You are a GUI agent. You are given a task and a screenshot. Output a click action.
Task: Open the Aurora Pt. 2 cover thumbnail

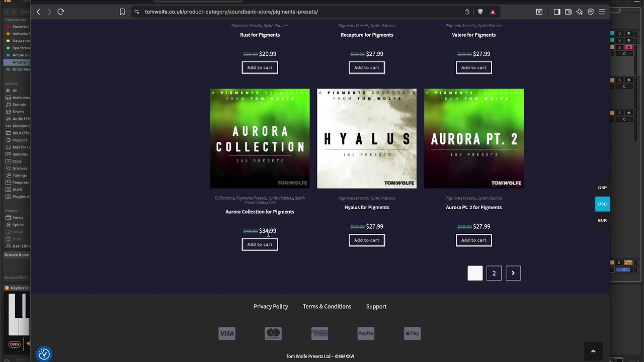pyautogui.click(x=474, y=139)
